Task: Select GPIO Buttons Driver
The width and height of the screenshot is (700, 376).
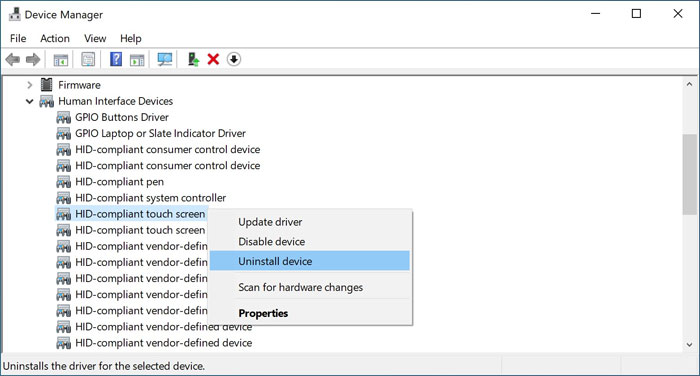Action: pos(122,117)
